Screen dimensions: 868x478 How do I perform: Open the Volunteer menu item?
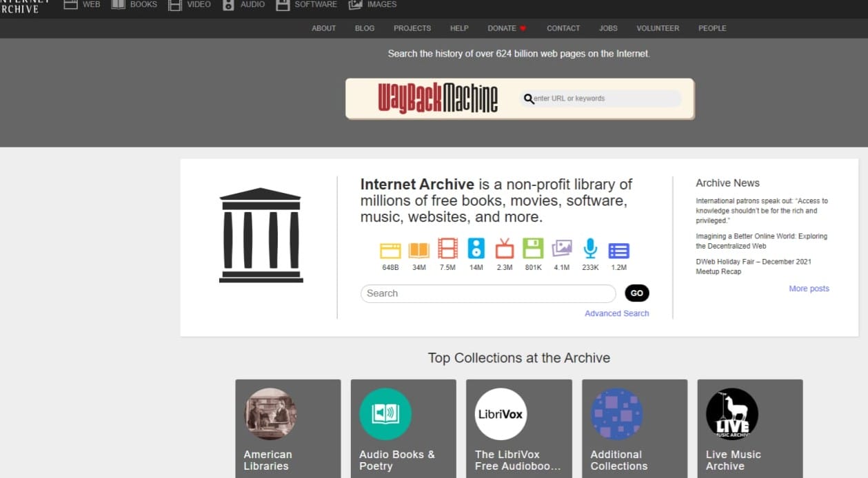click(658, 28)
